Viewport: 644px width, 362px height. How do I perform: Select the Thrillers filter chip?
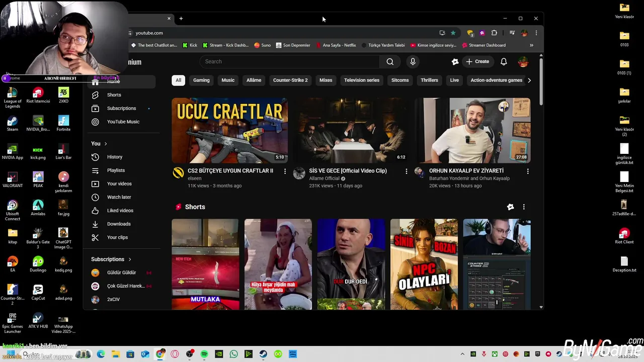pyautogui.click(x=429, y=80)
